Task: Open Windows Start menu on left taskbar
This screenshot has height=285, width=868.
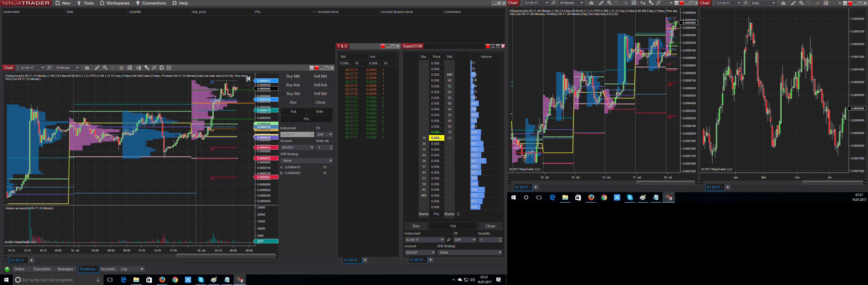Action: (6, 280)
